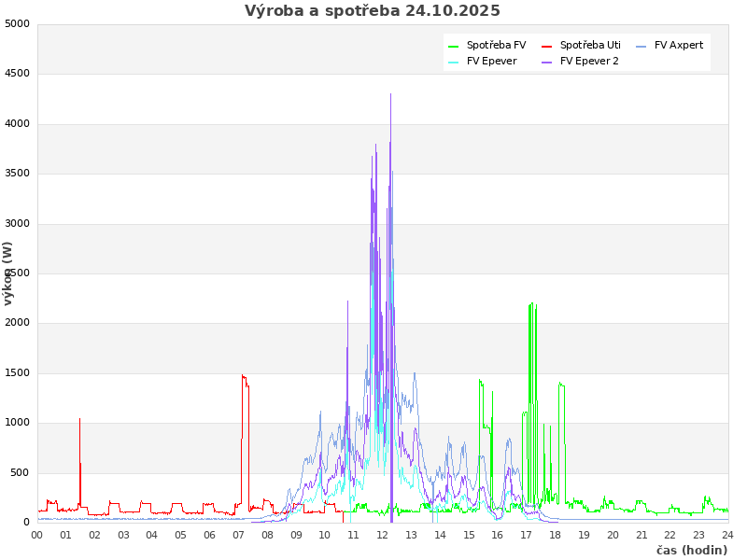Viewport: 747px width, 560px height.
Task: Select the FV Epever 2 legend label text
Action: (589, 61)
